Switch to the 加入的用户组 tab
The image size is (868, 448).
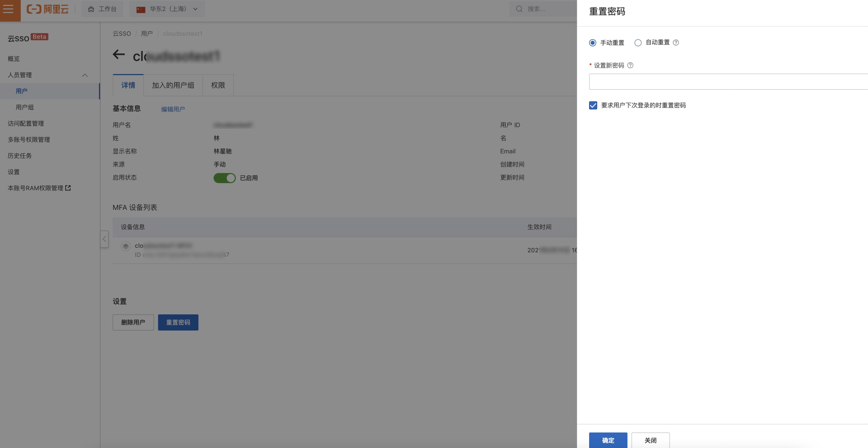coord(173,85)
